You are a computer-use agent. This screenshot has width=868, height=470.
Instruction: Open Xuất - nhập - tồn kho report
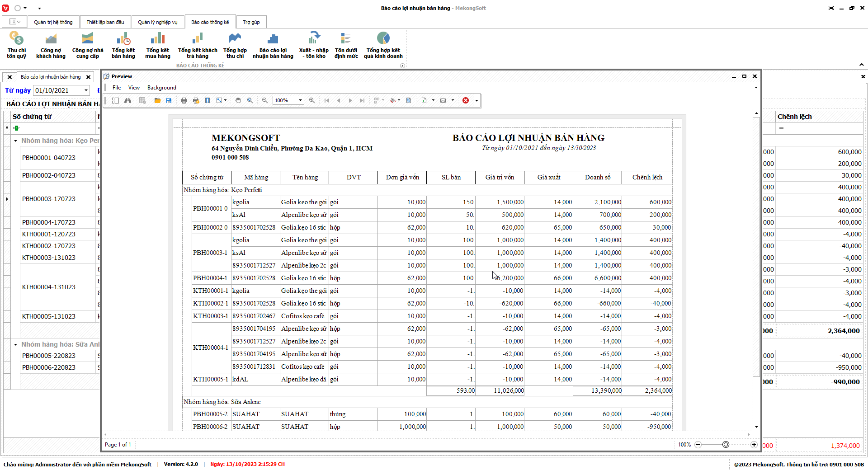coord(314,45)
